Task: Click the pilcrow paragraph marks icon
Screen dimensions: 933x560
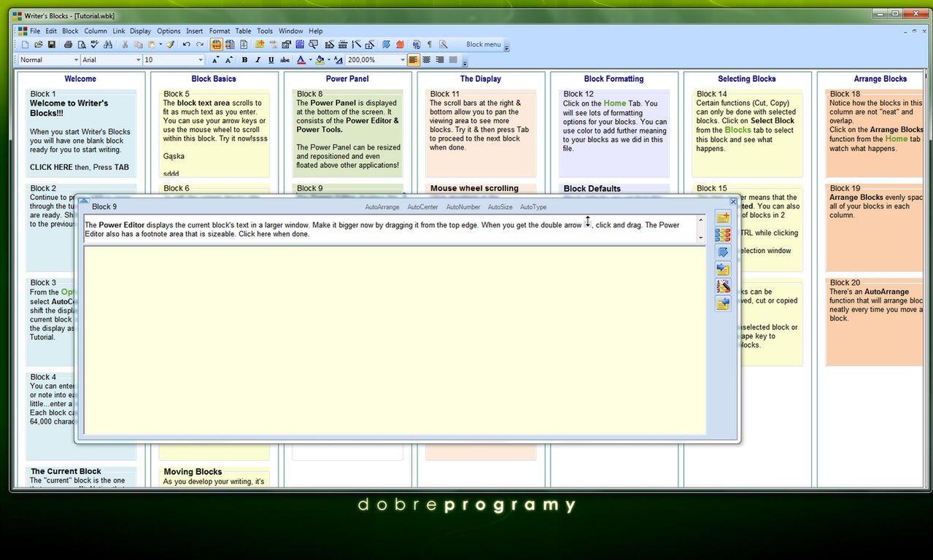Action: pyautogui.click(x=430, y=44)
